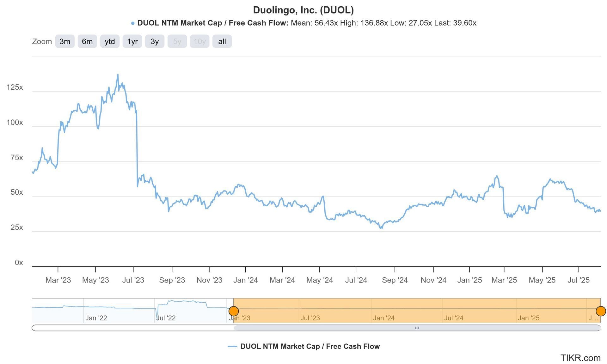Click the disabled 5y zoom button
Image resolution: width=607 pixels, height=364 pixels.
[x=177, y=41]
